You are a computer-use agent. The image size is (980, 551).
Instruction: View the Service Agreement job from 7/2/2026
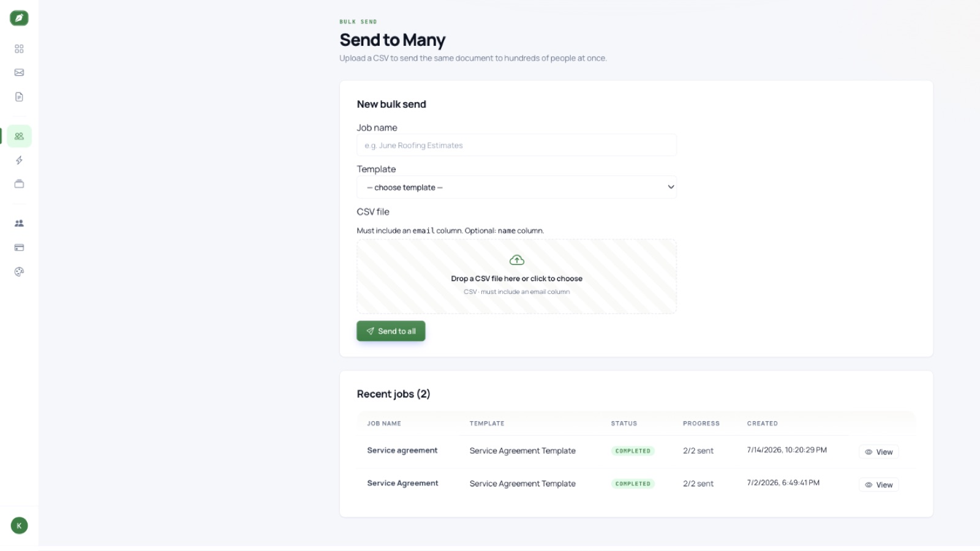878,485
